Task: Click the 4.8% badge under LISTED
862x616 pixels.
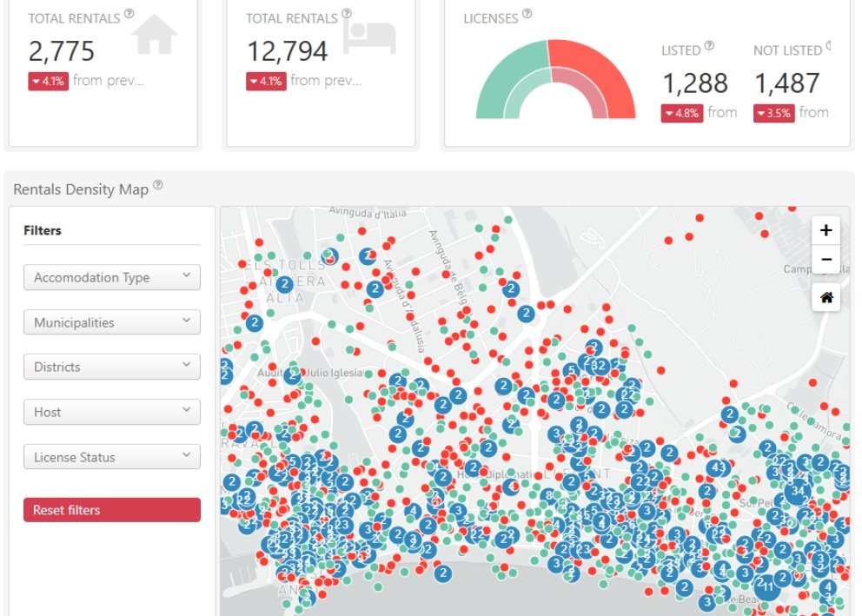Action: pos(681,113)
